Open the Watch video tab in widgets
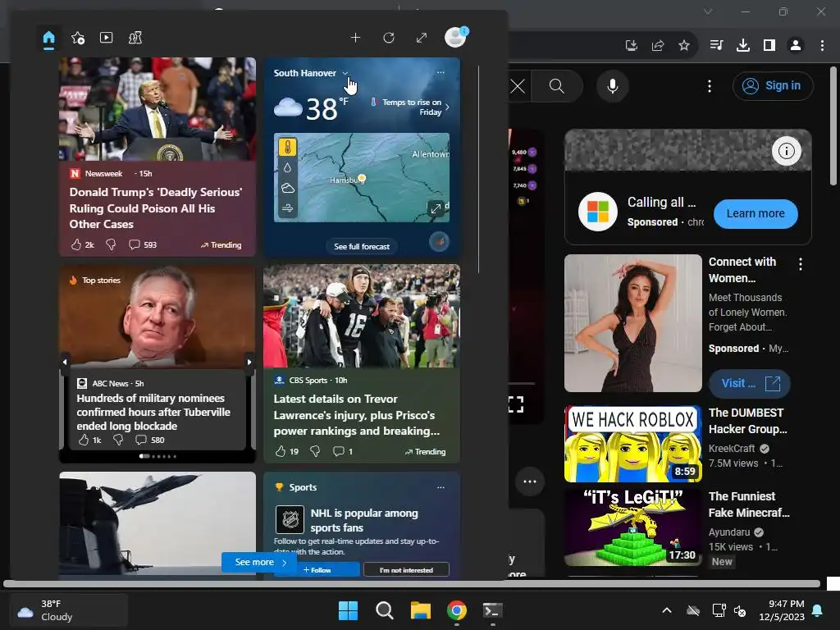 [106, 38]
